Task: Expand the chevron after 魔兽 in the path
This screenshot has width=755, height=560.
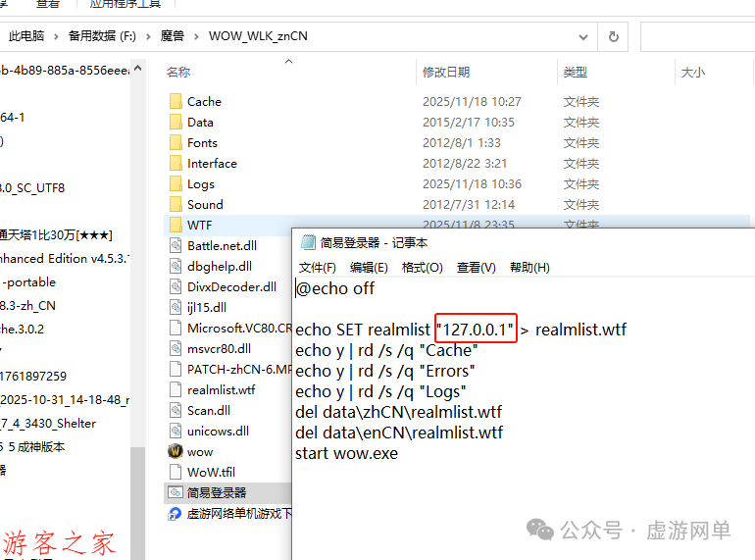Action: coord(196,36)
